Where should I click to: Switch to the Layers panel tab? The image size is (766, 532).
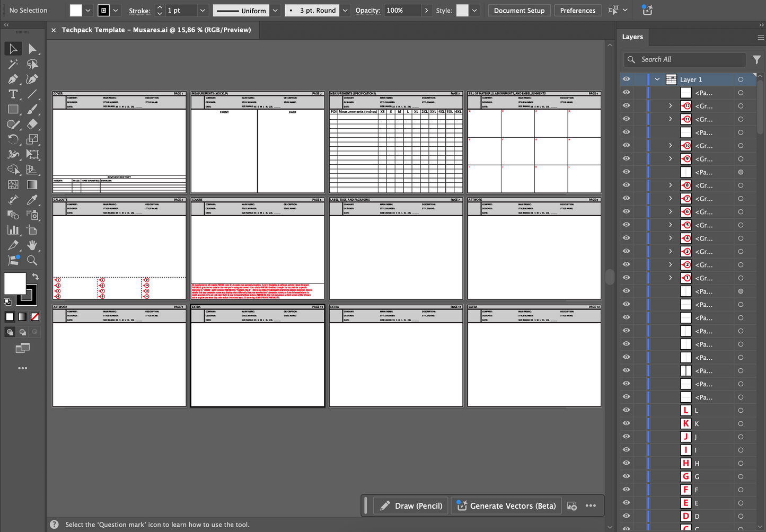tap(632, 37)
